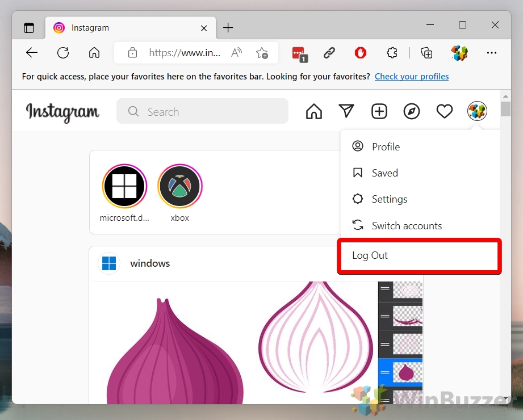Viewport: 523px width, 420px height.
Task: Minimize the Edge browser window
Action: [430, 25]
